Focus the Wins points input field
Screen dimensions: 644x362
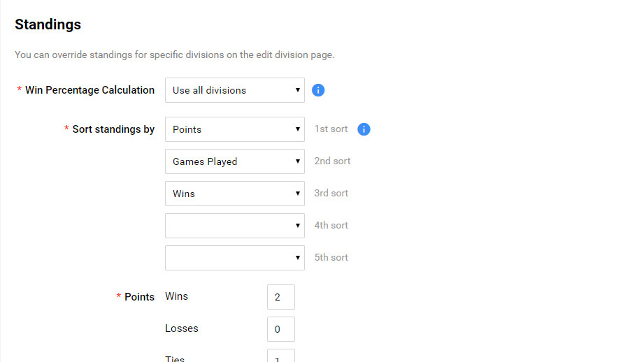(280, 297)
